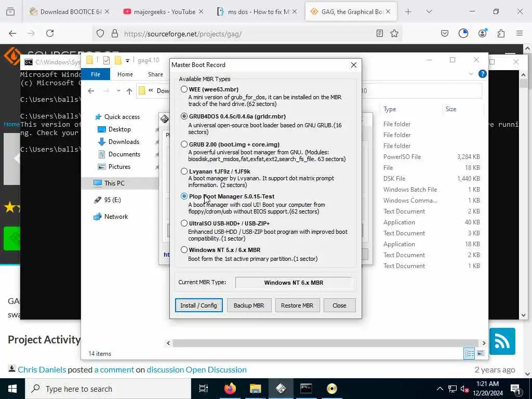This screenshot has width=532, height=399.
Task: Click the Chris Daniels link
Action: (42, 369)
